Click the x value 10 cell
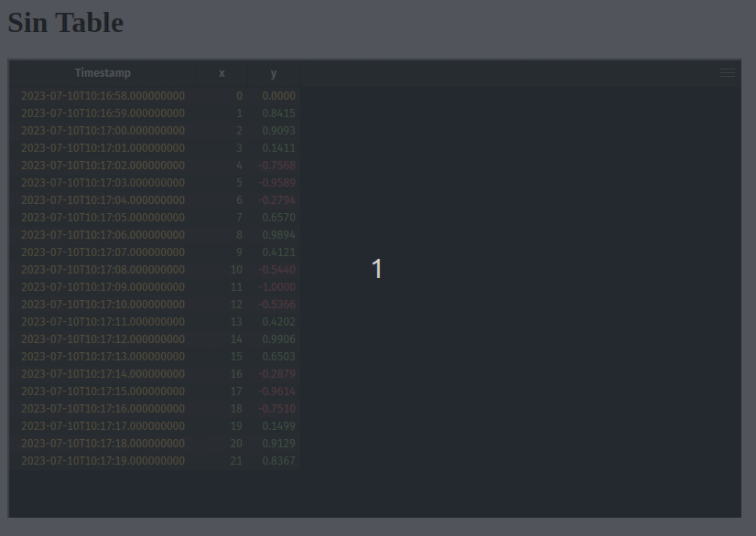This screenshot has width=756, height=536. pos(236,269)
